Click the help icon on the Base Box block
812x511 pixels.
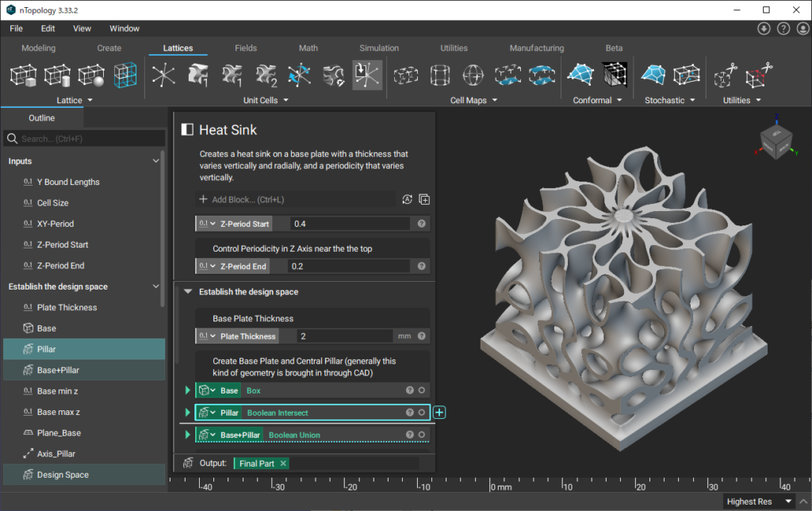click(x=410, y=390)
